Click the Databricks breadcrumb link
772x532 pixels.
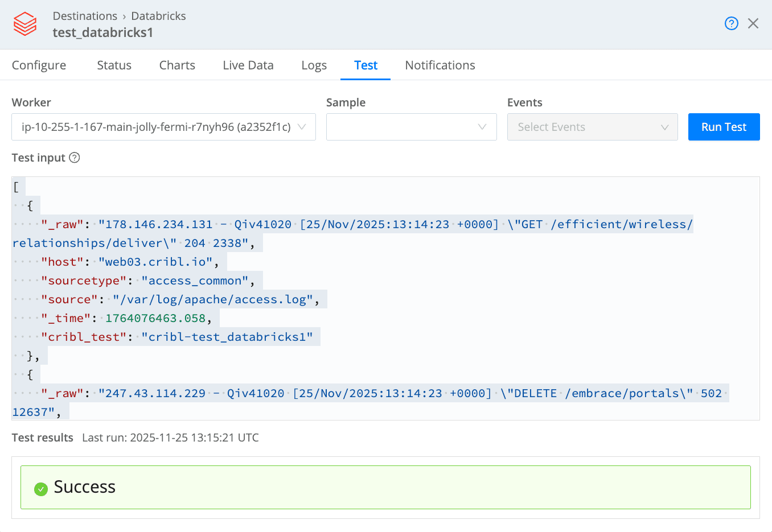click(158, 16)
